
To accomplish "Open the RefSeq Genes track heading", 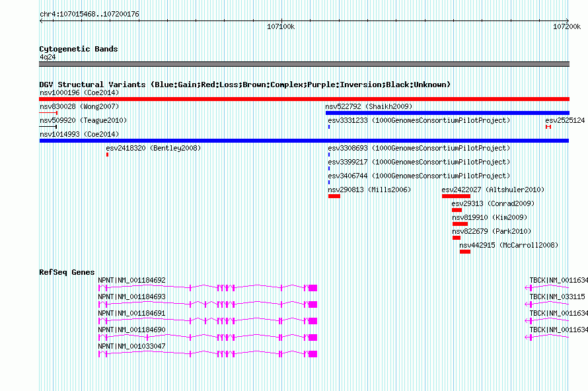I will click(x=67, y=272).
